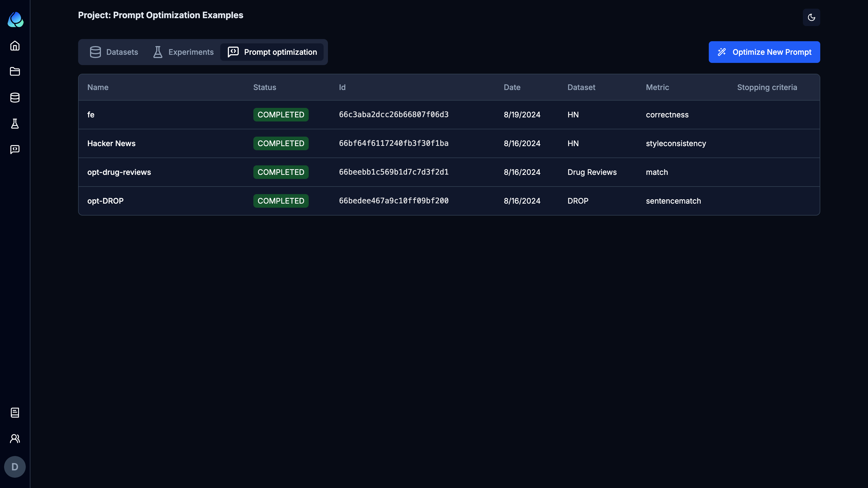This screenshot has height=488, width=868.
Task: Click the Status column header
Action: [x=264, y=87]
